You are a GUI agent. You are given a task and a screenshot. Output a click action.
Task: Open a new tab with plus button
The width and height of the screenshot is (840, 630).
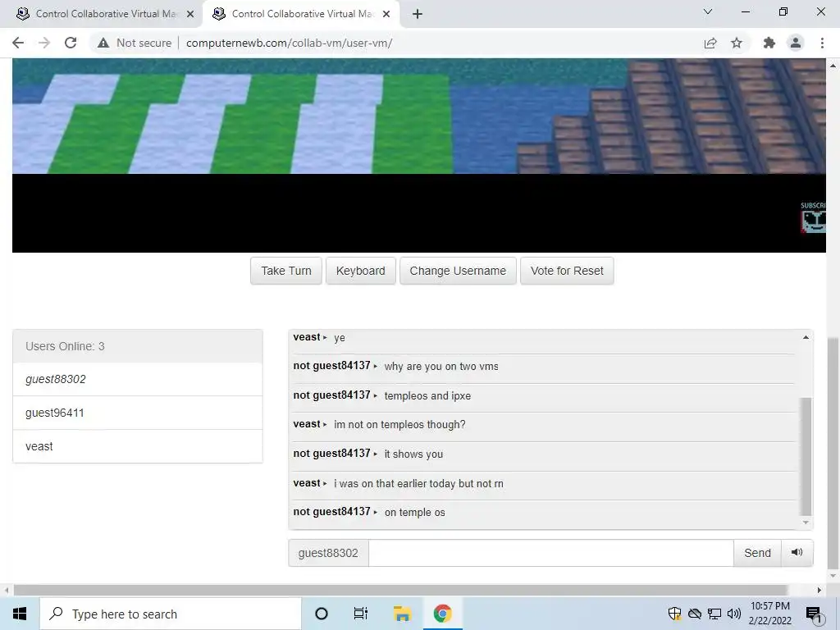(x=418, y=14)
